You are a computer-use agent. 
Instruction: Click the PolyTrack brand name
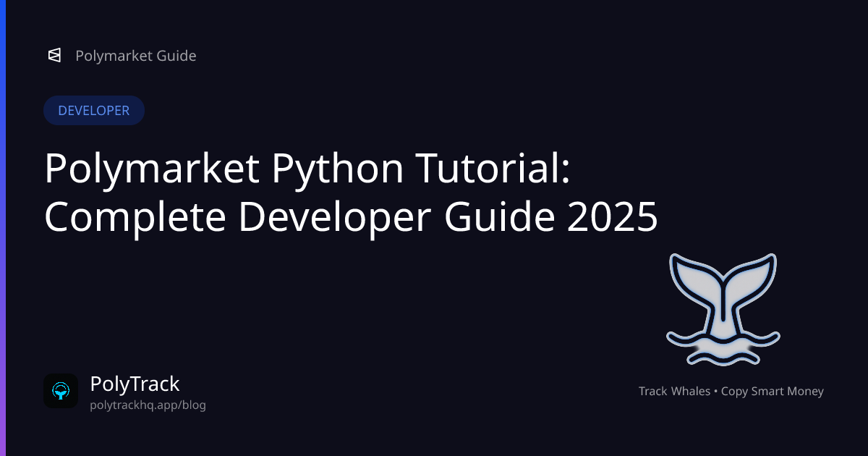(x=135, y=384)
